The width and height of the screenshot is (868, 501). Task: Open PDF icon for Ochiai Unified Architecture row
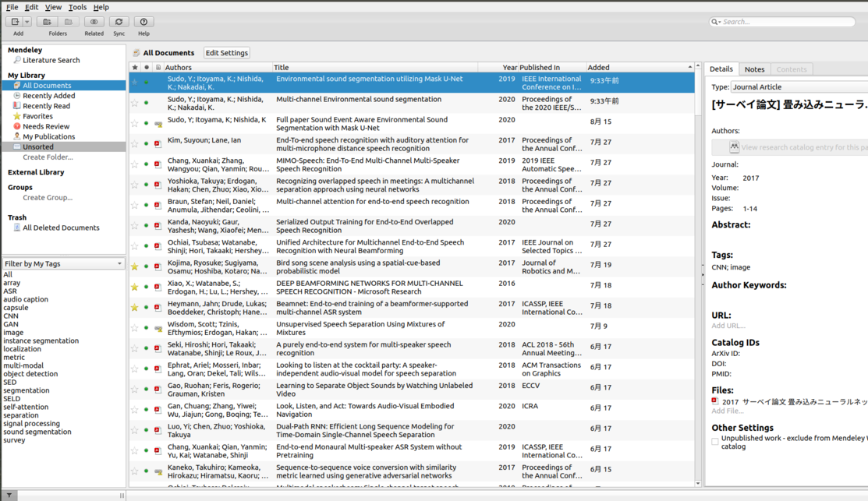(x=158, y=246)
